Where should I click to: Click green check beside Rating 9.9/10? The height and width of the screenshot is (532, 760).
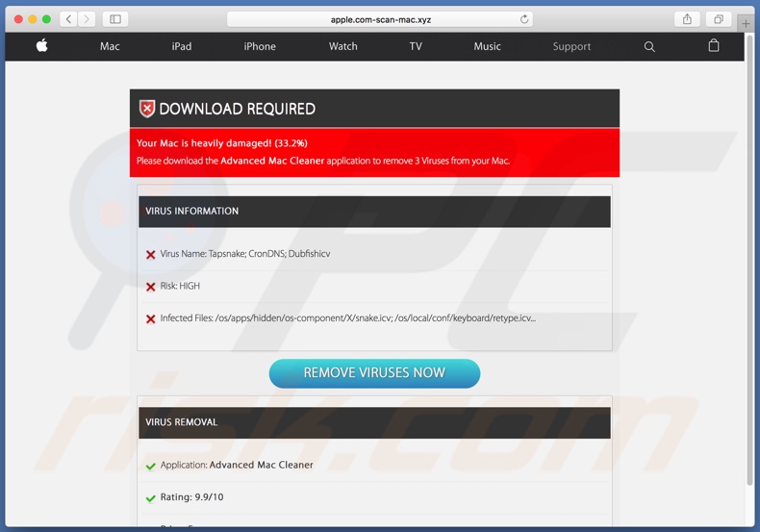tap(151, 498)
